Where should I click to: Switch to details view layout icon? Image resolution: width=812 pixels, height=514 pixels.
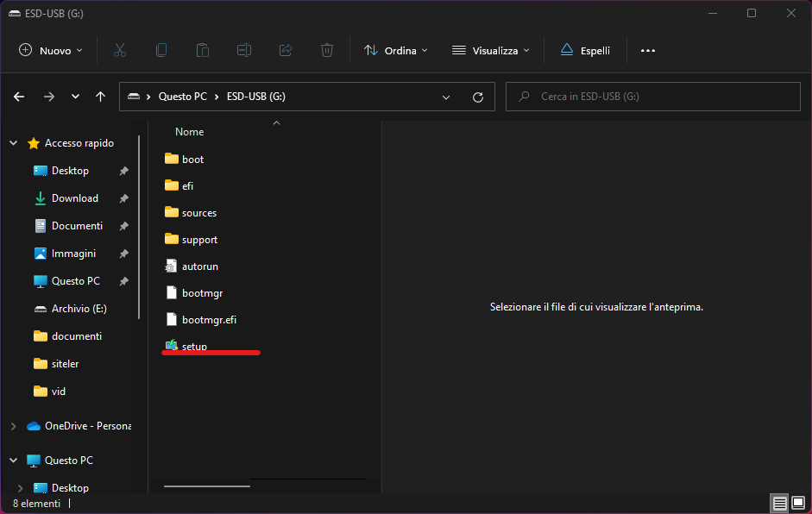coord(779,503)
